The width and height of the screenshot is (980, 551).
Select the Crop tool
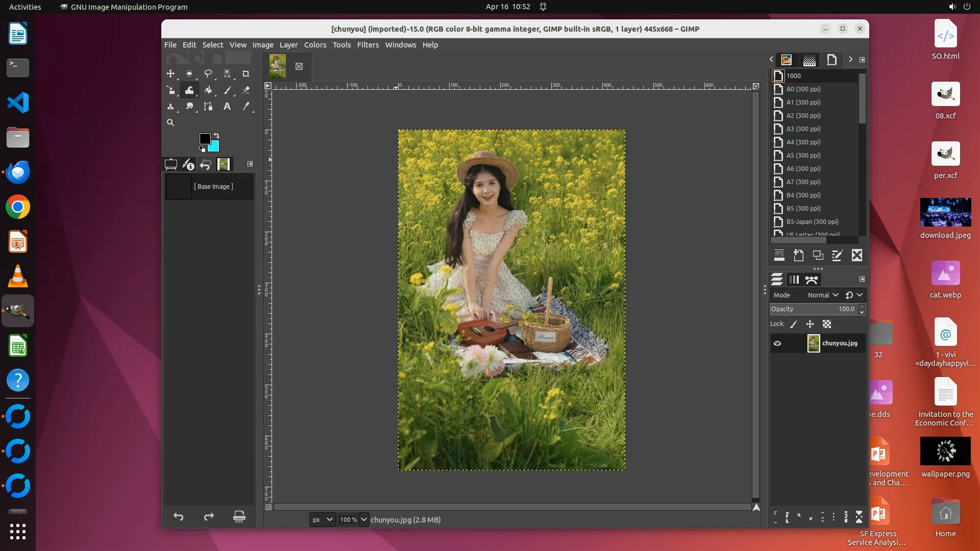pyautogui.click(x=246, y=74)
